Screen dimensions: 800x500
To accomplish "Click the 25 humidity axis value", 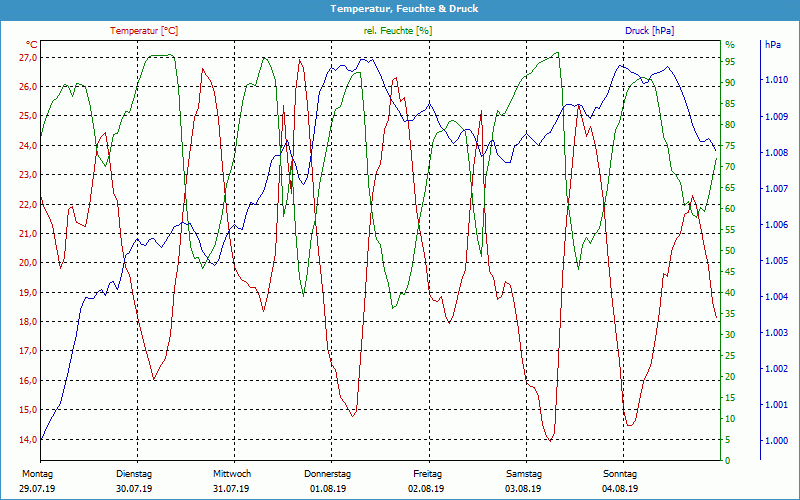I will 730,356.
